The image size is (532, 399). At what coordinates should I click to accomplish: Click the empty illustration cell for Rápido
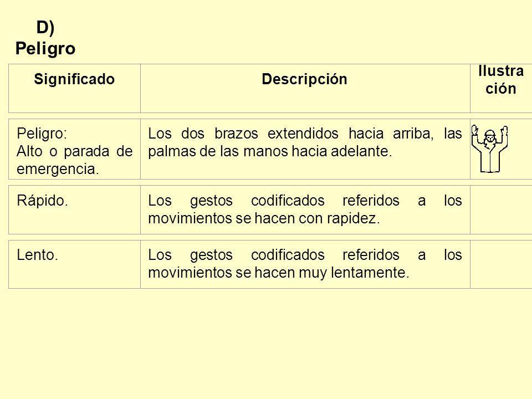501,209
